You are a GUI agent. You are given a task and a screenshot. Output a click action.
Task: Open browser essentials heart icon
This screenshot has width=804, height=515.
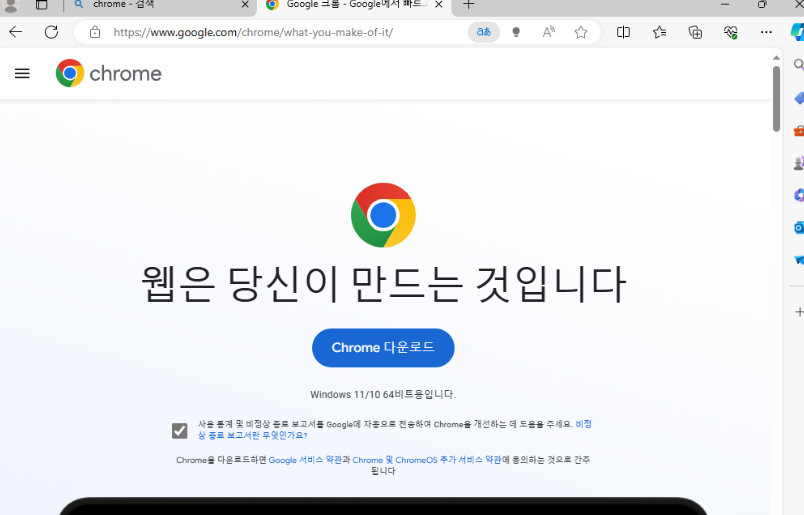(x=730, y=32)
